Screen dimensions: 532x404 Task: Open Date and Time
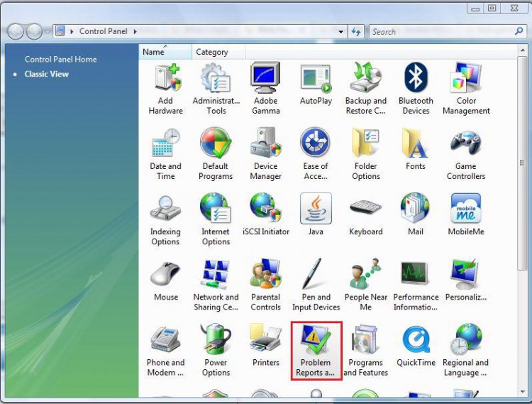(x=165, y=155)
